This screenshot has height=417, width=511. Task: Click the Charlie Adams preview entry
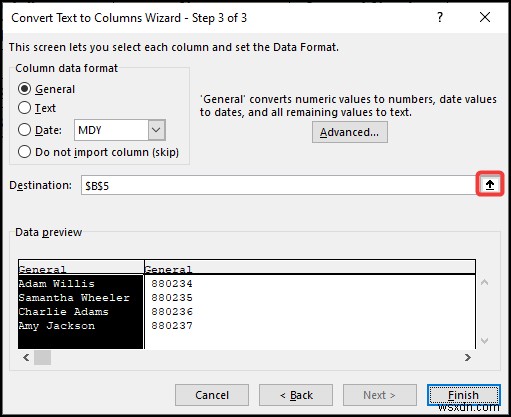pos(64,311)
